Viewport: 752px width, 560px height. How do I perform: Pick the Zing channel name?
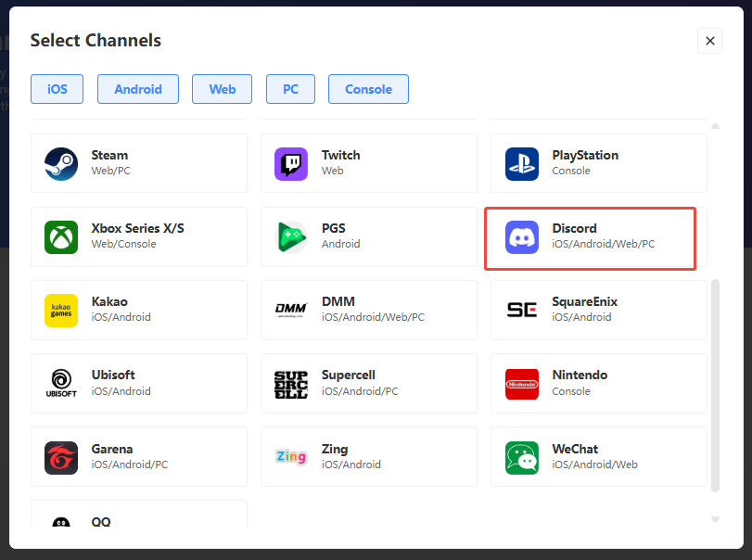point(335,450)
